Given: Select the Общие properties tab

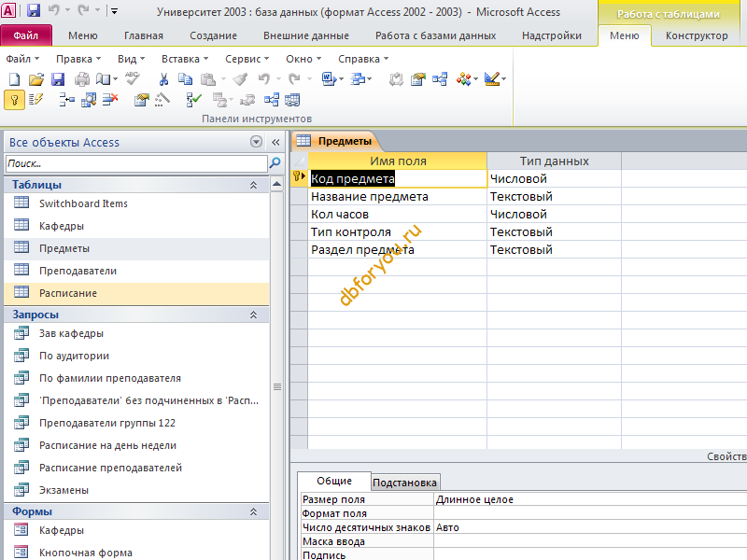Looking at the screenshot, I should [x=334, y=481].
